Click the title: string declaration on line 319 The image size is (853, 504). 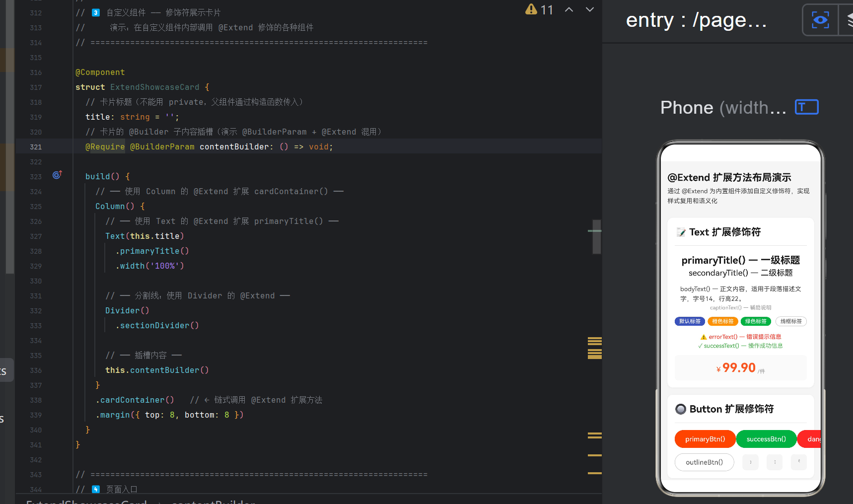tap(132, 117)
